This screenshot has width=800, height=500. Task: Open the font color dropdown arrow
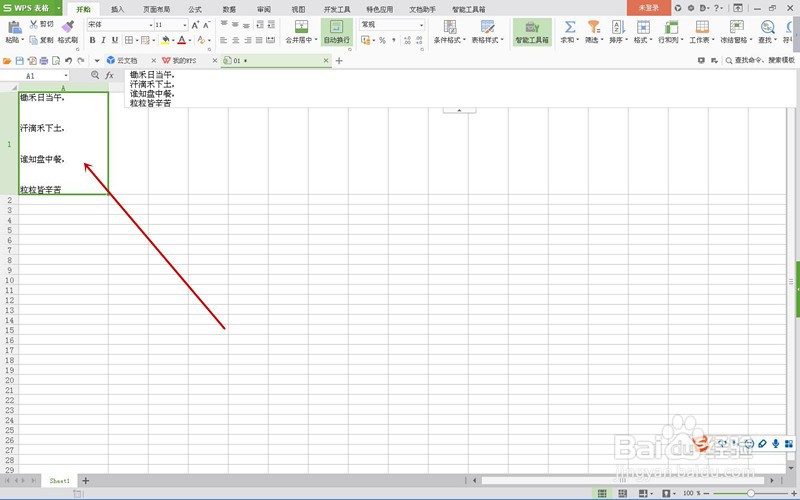(x=190, y=40)
